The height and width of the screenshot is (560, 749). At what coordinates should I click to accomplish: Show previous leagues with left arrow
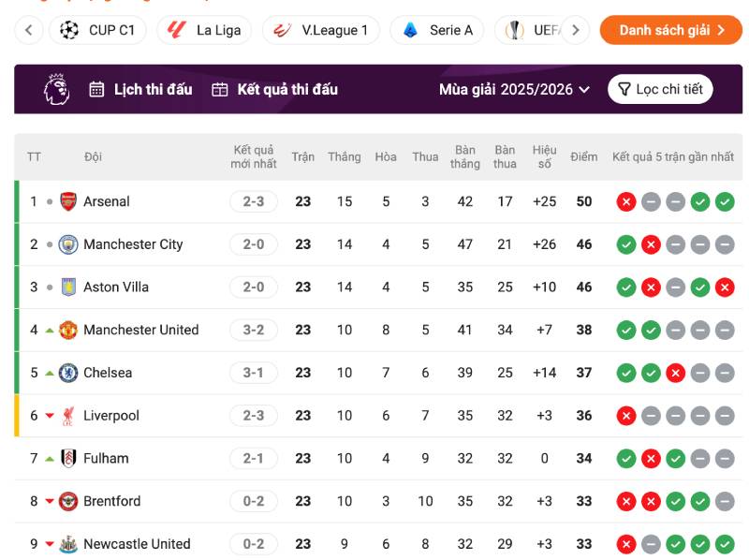[29, 30]
